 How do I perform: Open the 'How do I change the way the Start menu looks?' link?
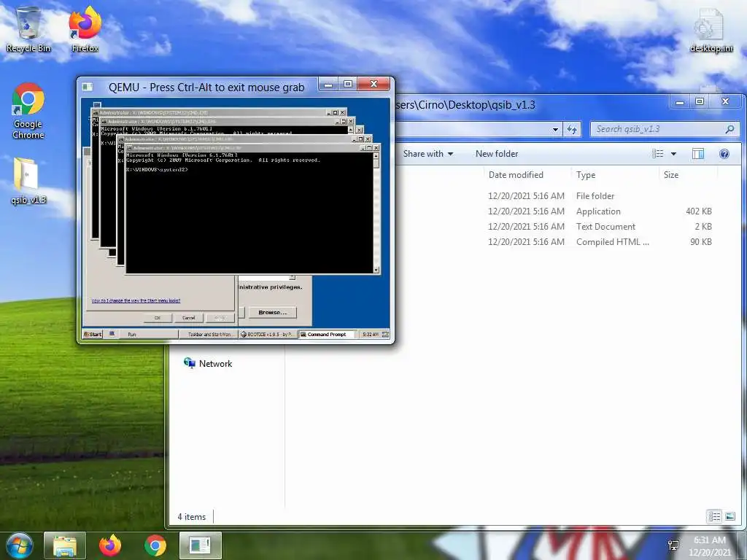point(136,300)
